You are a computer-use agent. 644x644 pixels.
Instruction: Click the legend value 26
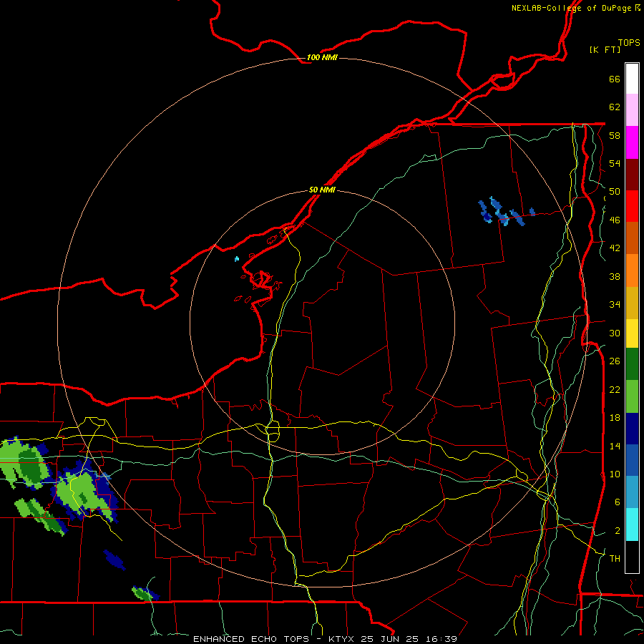point(615,361)
